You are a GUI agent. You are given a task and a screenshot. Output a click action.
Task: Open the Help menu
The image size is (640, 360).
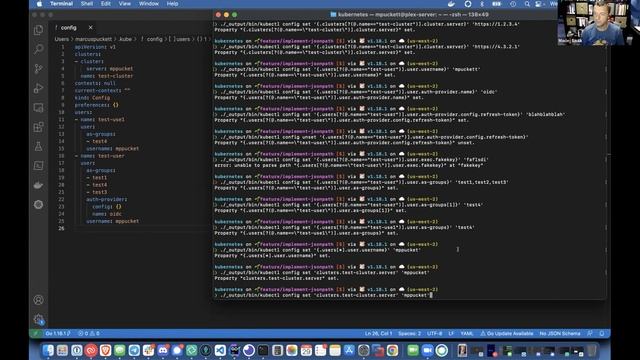(x=172, y=4)
